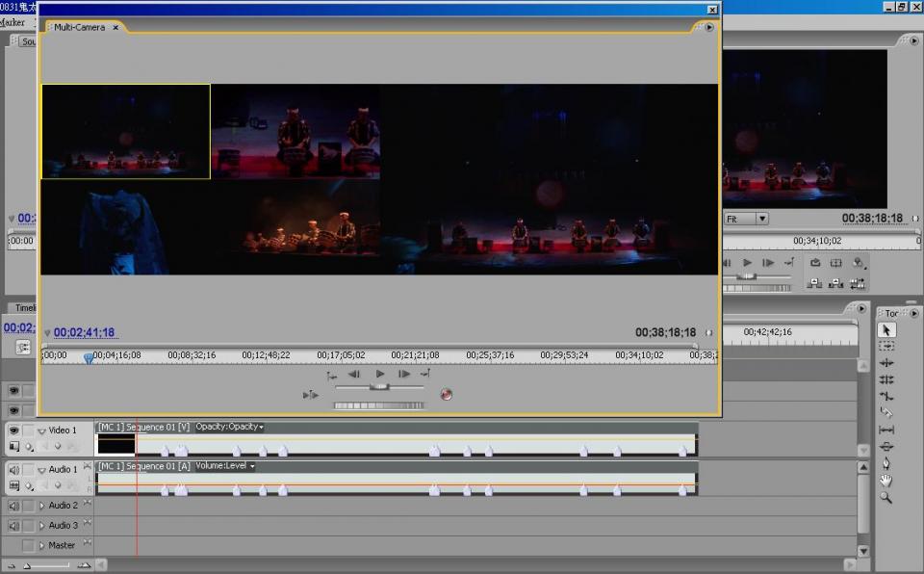Image resolution: width=924 pixels, height=574 pixels.
Task: Select the Pen tool in Tools panel
Action: (x=886, y=463)
